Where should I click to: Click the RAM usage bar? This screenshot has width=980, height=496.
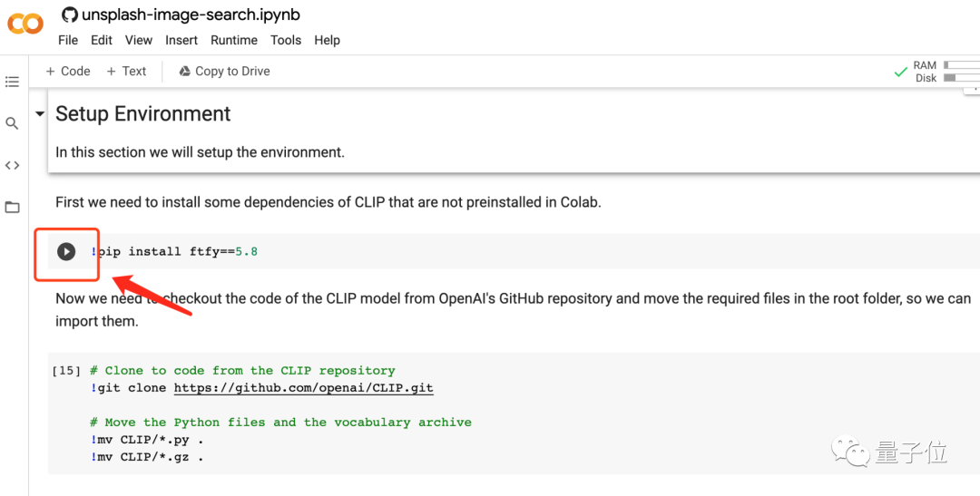960,65
